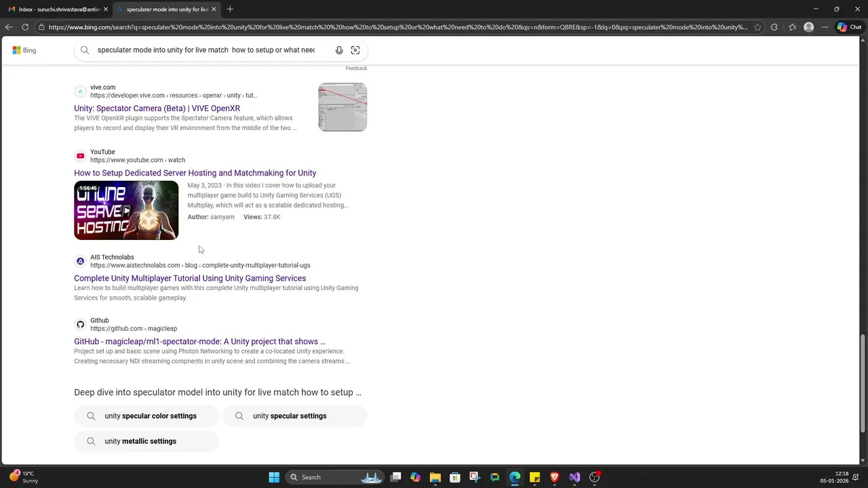Open Sticky Notes from the taskbar
Screen dimensions: 868x488
point(534,477)
